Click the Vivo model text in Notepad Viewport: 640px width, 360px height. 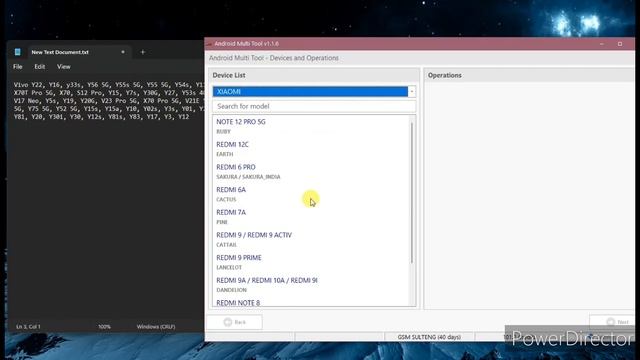(109, 101)
